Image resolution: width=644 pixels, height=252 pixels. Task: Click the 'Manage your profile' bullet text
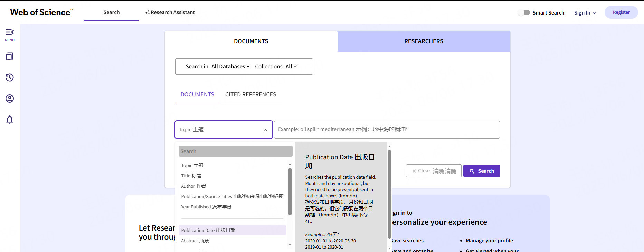[489, 241]
